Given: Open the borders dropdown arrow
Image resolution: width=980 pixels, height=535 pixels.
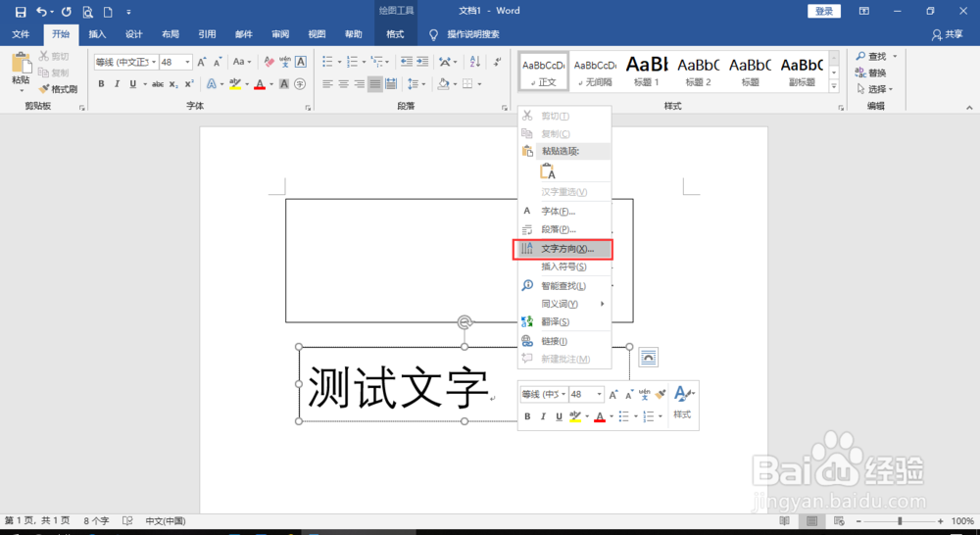Looking at the screenshot, I should coord(479,83).
